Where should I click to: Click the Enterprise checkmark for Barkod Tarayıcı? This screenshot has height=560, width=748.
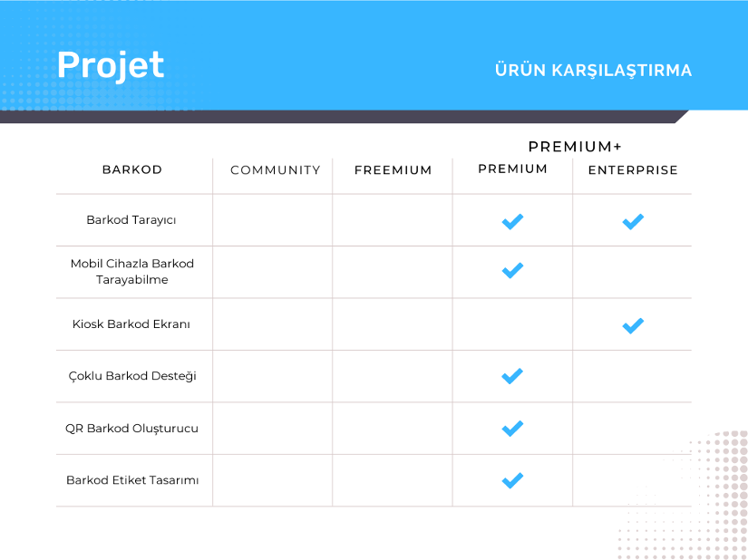(633, 221)
